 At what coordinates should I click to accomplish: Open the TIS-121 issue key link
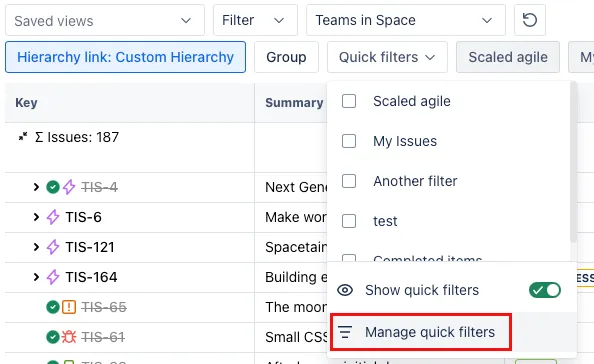[90, 247]
